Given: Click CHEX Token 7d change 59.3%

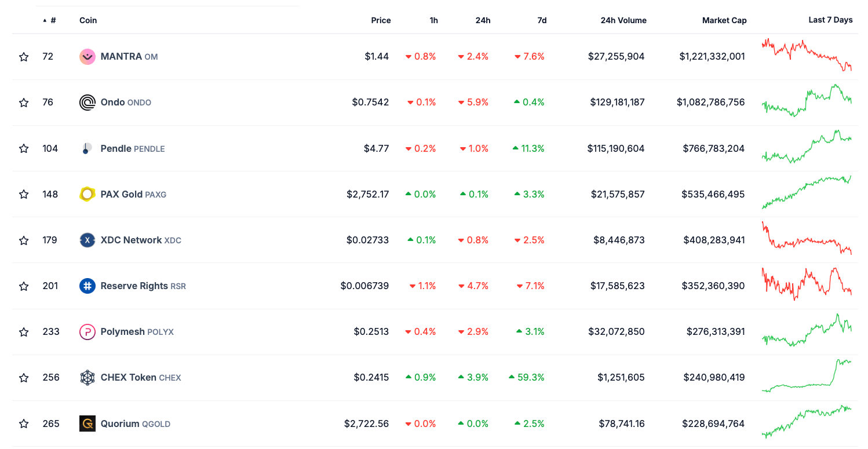Looking at the screenshot, I should (x=527, y=378).
